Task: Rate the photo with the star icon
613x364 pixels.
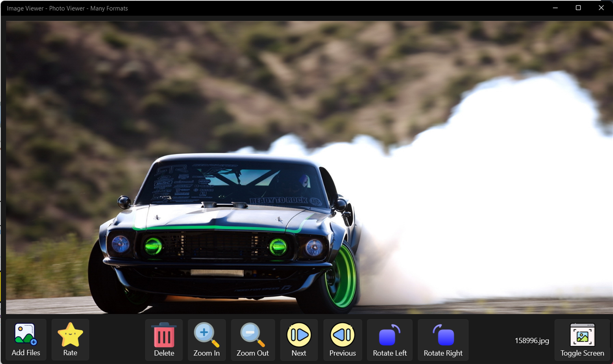Action: coord(70,335)
